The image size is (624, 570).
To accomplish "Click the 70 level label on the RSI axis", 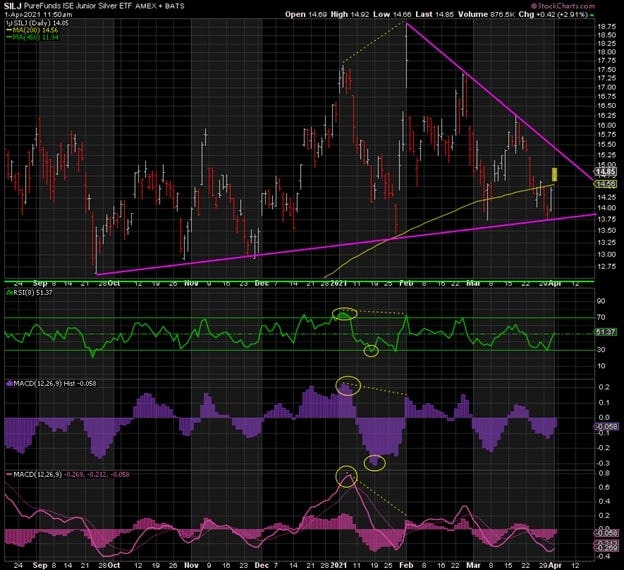I will tap(601, 317).
